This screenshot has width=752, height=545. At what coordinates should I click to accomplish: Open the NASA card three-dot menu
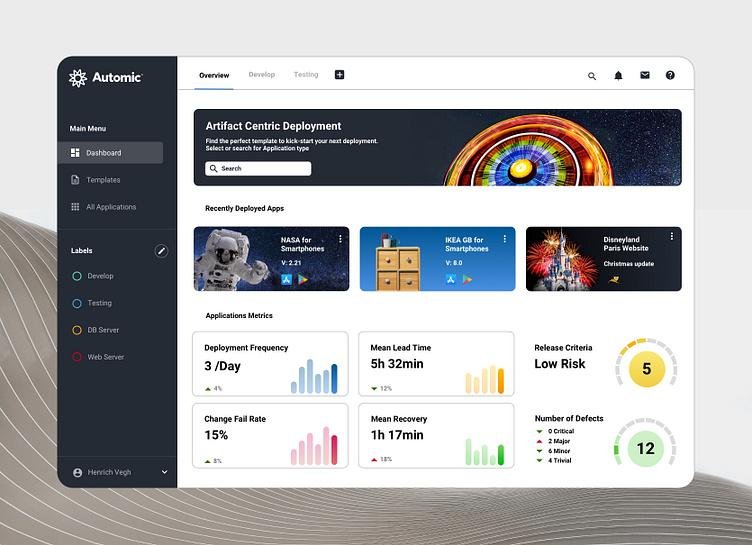[340, 239]
